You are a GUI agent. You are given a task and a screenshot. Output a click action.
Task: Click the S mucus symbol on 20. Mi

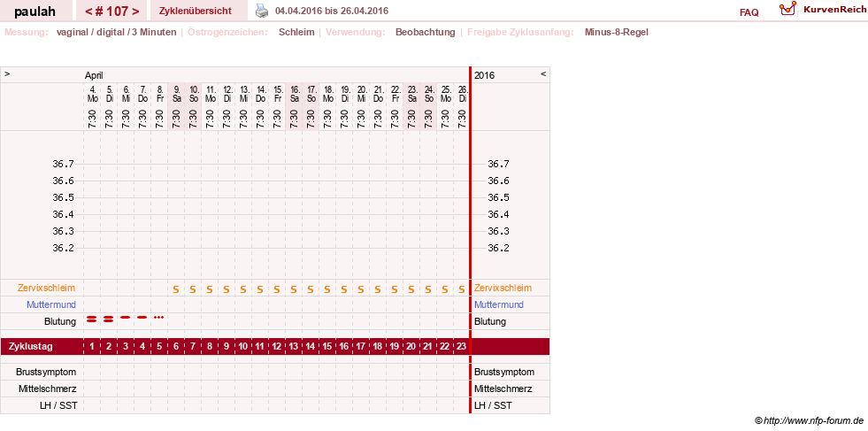(361, 289)
